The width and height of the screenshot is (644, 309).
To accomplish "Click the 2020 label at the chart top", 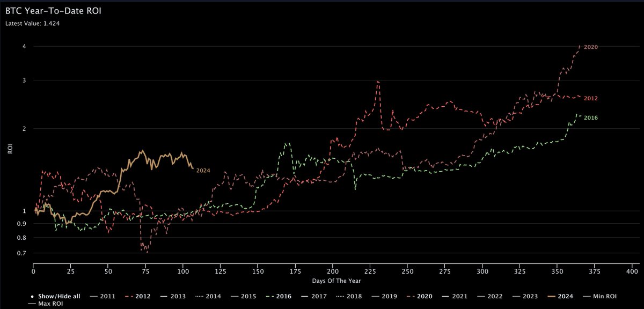I will pos(590,47).
